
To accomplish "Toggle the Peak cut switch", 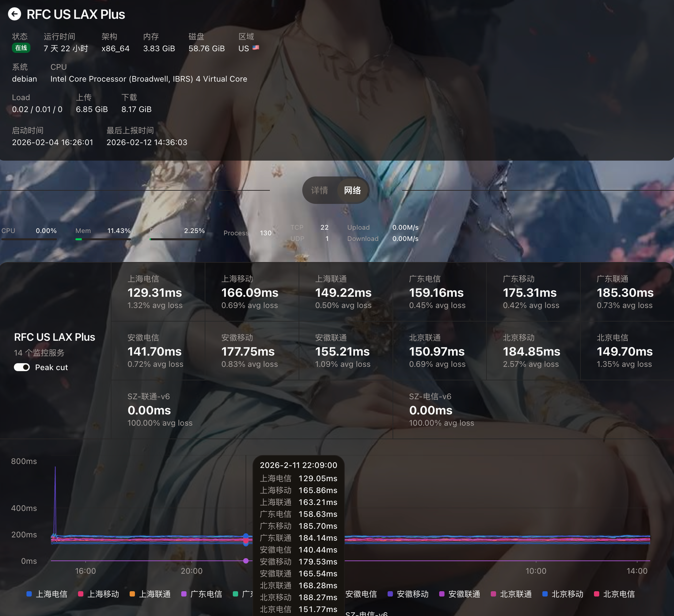I will [x=22, y=367].
